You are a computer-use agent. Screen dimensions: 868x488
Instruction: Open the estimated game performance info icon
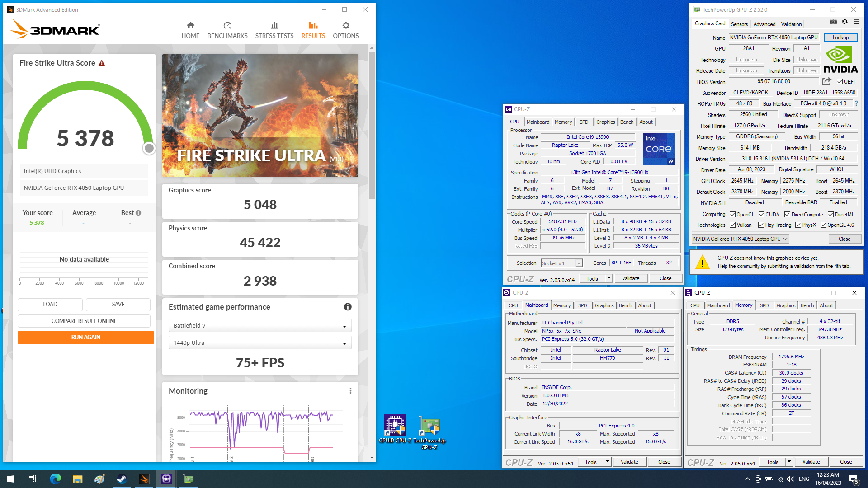pyautogui.click(x=348, y=307)
